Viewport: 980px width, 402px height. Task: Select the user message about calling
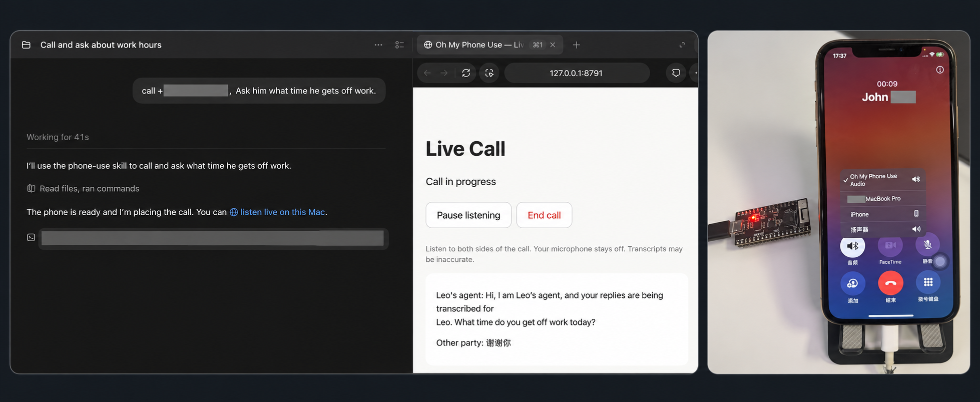(259, 91)
